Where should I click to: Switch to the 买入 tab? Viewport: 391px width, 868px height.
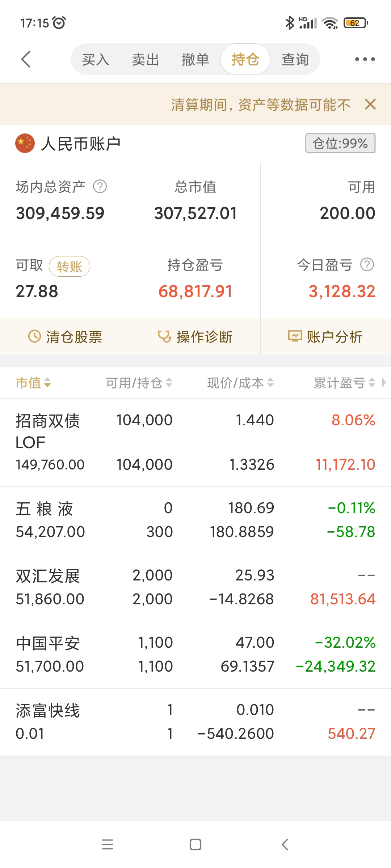coord(95,59)
